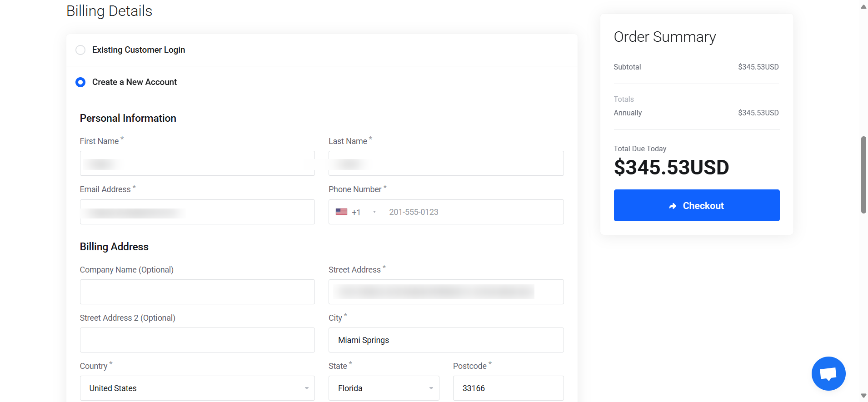Select Existing Customer Login radio button
The width and height of the screenshot is (868, 402).
pos(80,50)
